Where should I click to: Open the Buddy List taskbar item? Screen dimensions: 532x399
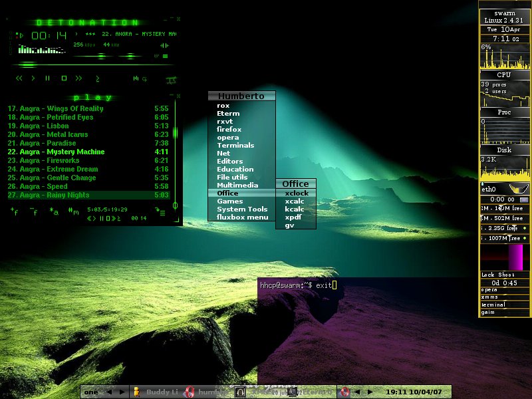pyautogui.click(x=157, y=392)
